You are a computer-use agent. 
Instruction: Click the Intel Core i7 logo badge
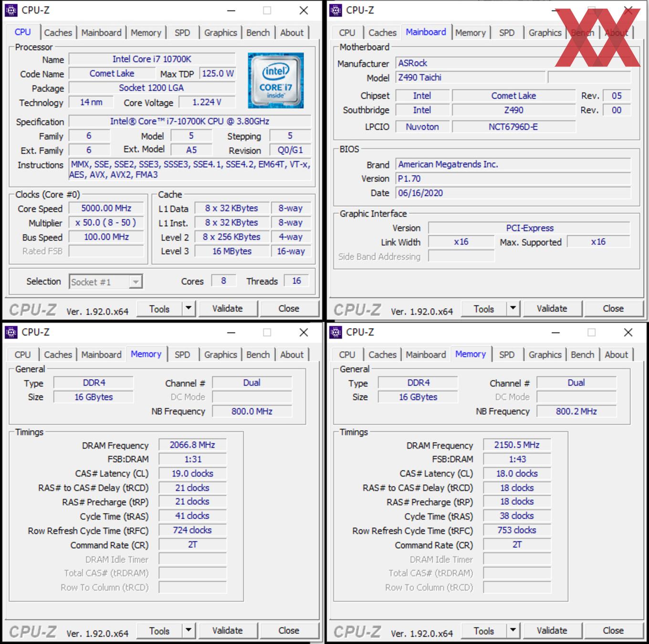[x=276, y=80]
